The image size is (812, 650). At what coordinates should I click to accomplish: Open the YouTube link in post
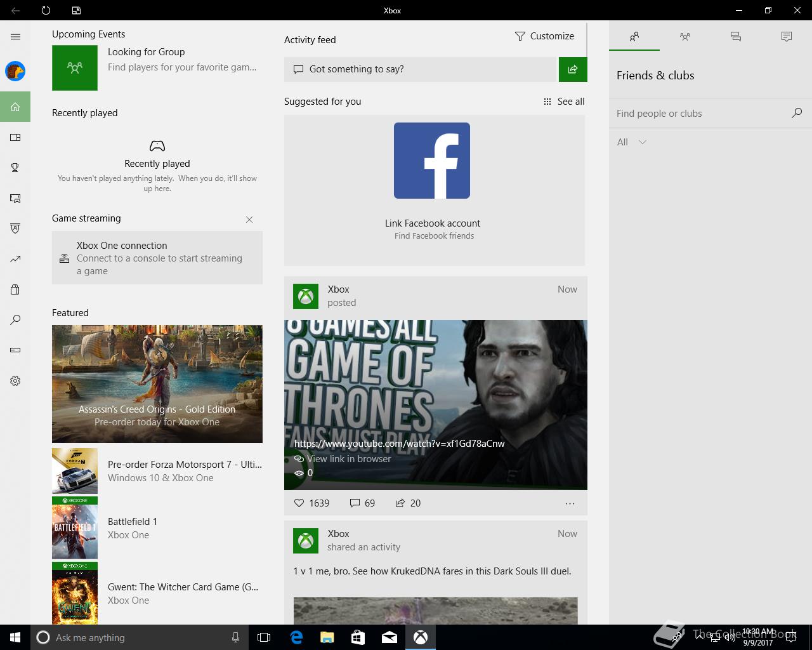tap(400, 444)
